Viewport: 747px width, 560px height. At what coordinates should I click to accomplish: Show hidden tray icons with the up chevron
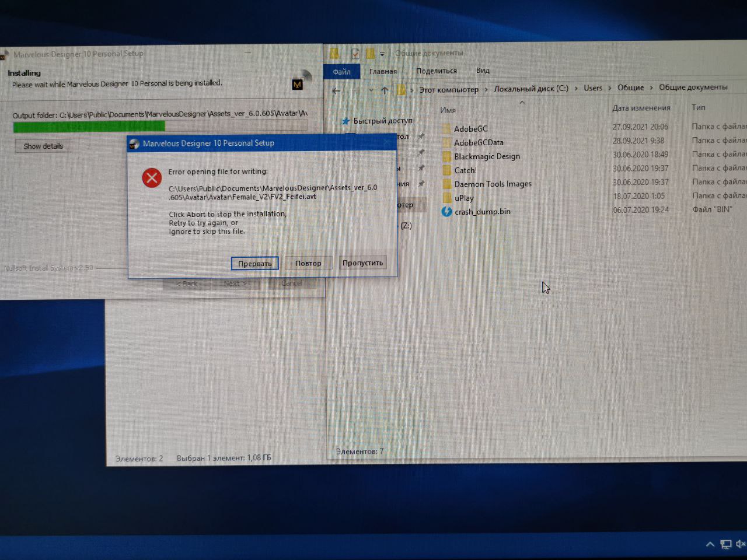[x=710, y=544]
